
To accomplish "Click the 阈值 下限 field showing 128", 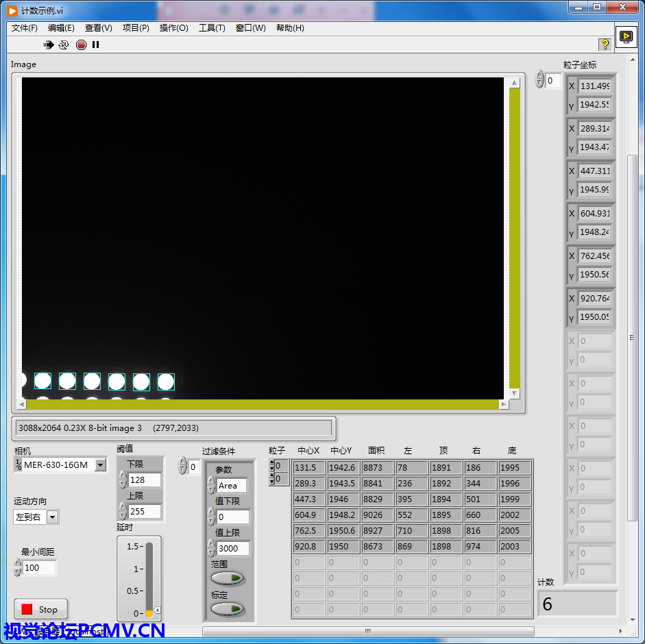I will coord(145,480).
